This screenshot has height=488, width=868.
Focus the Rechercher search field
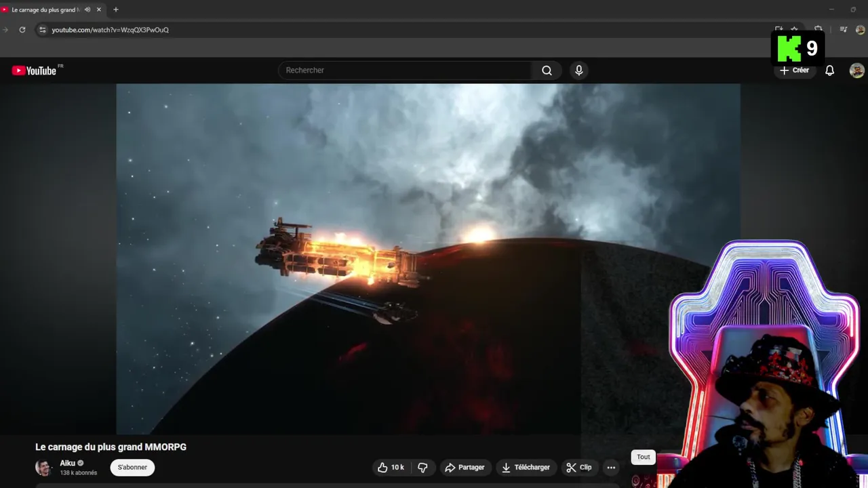[406, 70]
